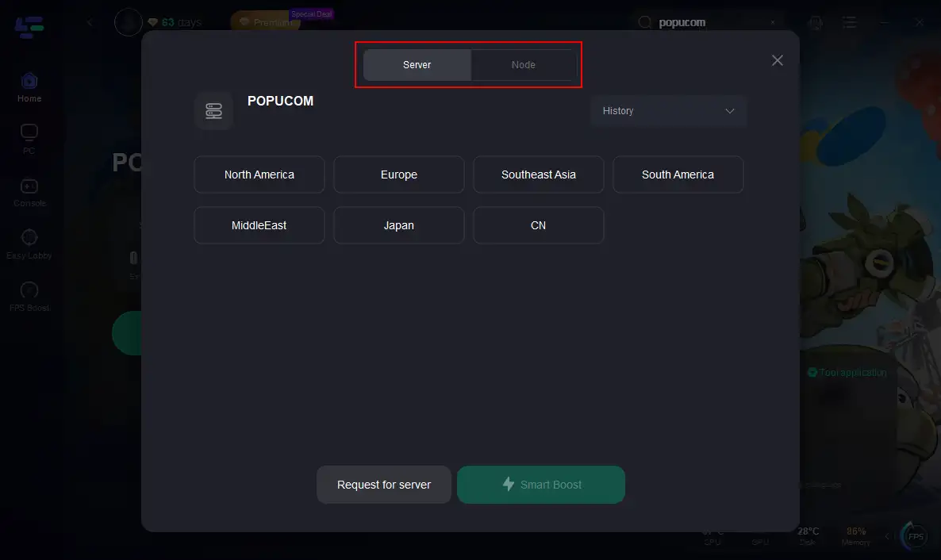Pick the Southeast Asia server
Image resolution: width=941 pixels, height=560 pixels.
[538, 175]
